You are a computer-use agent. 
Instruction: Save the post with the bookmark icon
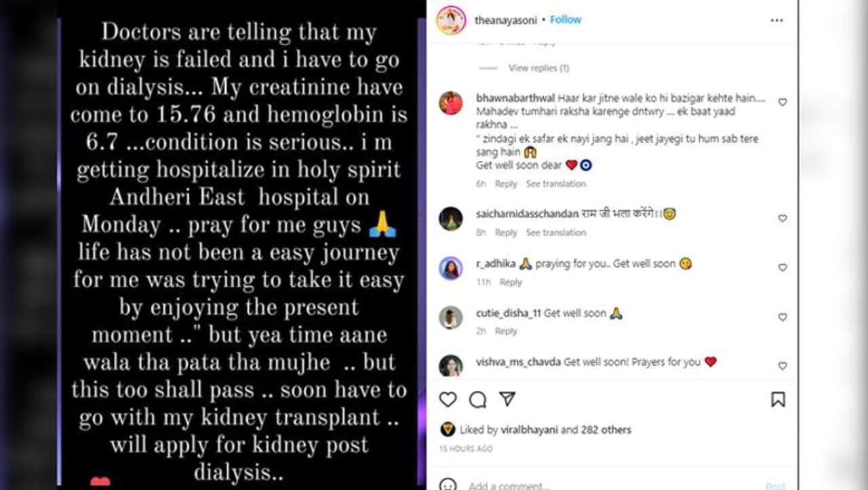pos(778,400)
